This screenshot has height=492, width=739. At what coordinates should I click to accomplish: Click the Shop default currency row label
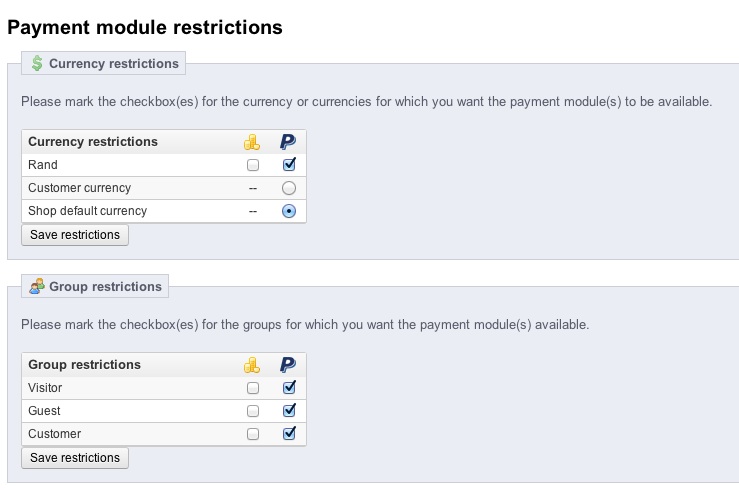(87, 211)
